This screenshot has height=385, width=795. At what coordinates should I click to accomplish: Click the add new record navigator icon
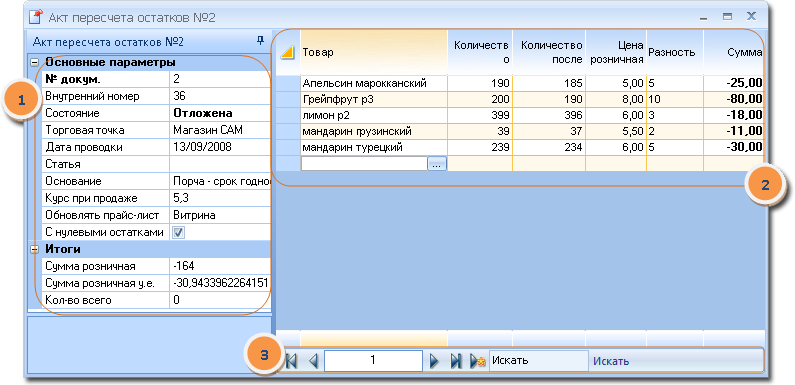pyautogui.click(x=478, y=361)
